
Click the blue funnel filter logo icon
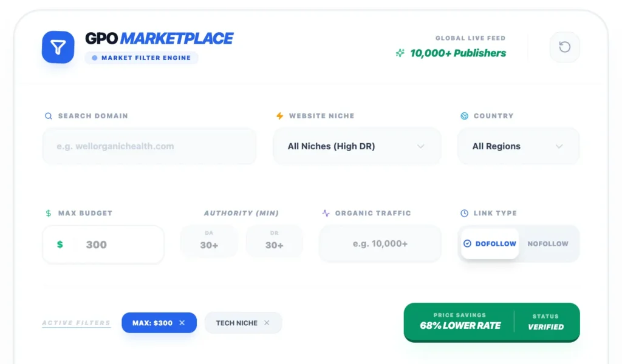[58, 47]
